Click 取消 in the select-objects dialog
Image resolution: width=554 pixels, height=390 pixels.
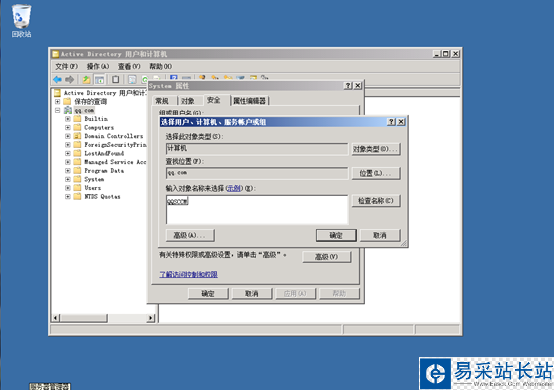click(x=380, y=235)
